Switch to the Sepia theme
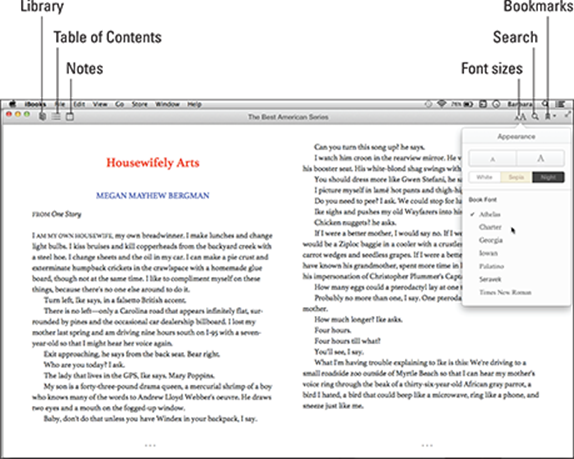The width and height of the screenshot is (574, 459). (x=516, y=177)
